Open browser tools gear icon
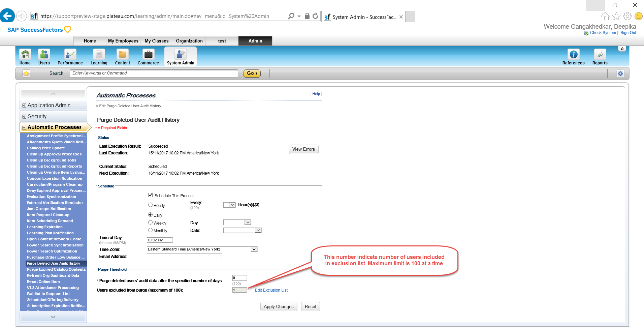Viewport: 644px width, 327px height. pyautogui.click(x=627, y=16)
